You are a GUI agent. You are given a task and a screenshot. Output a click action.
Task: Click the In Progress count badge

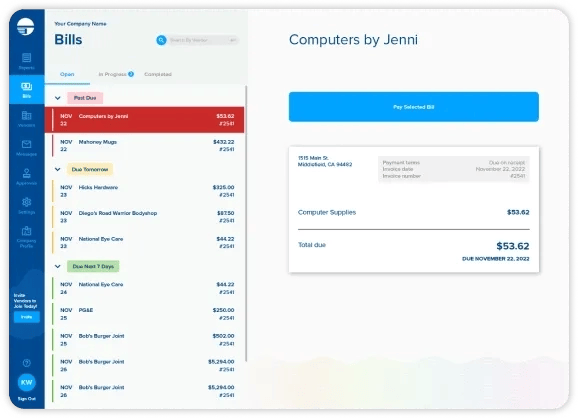(x=131, y=74)
